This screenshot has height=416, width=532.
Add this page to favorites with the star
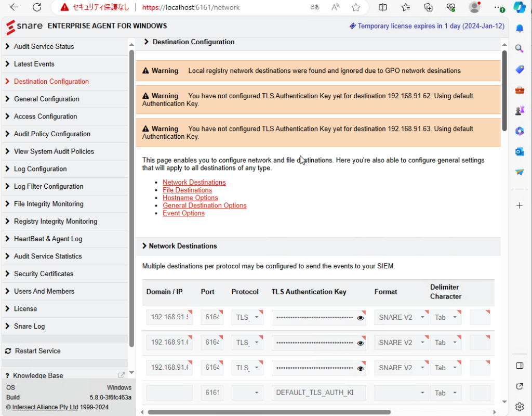click(x=356, y=7)
